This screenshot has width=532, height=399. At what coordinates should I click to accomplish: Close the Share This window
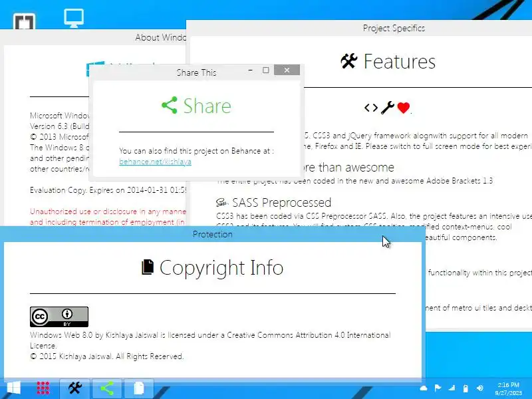click(x=287, y=70)
